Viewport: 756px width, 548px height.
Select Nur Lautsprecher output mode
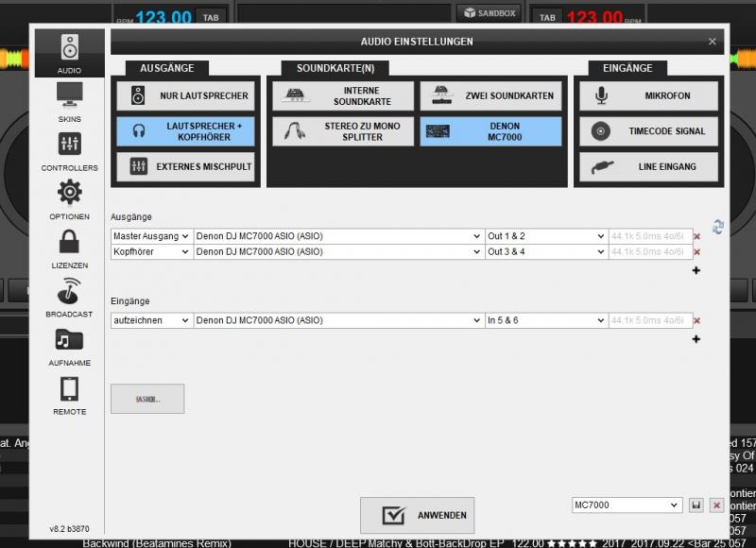click(185, 95)
